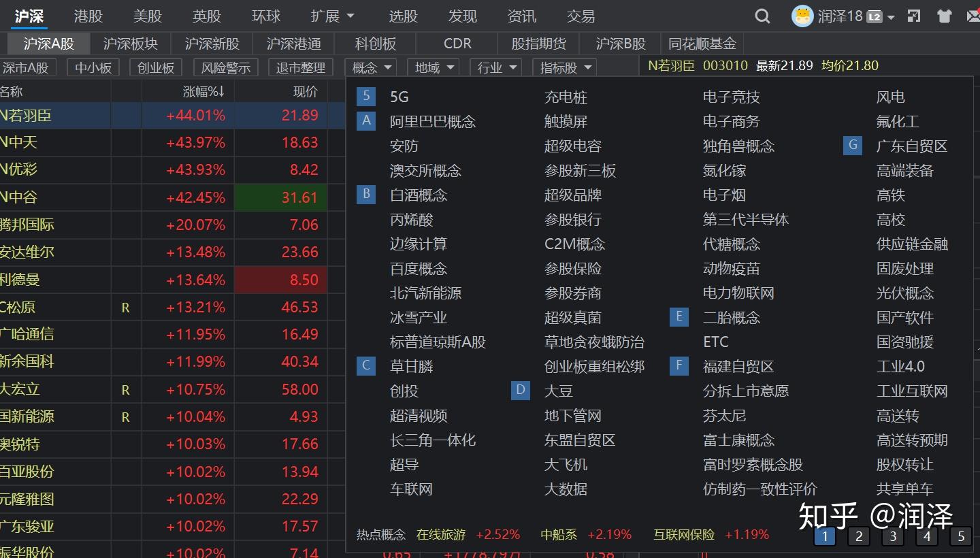980x558 pixels.
Task: Toggle the 风险警示 filter
Action: pyautogui.click(x=225, y=67)
